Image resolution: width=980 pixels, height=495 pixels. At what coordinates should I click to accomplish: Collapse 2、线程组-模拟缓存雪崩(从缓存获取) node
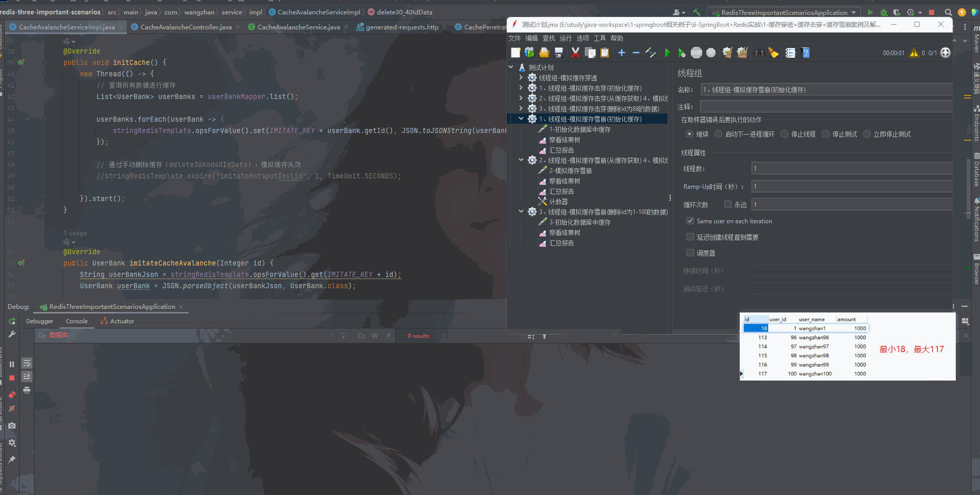[521, 160]
